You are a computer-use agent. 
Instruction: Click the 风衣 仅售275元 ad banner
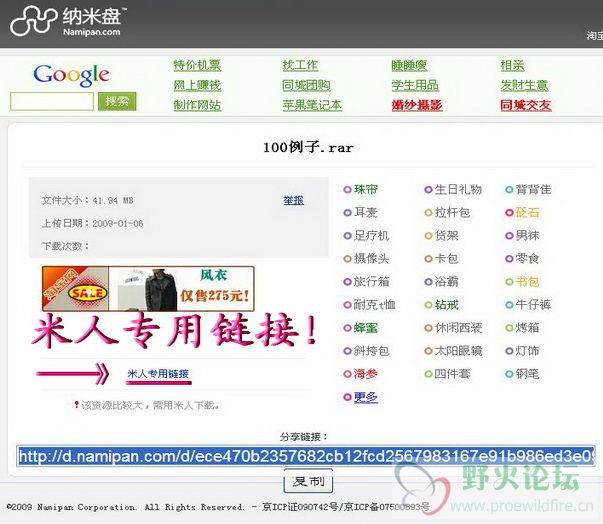coord(148,289)
